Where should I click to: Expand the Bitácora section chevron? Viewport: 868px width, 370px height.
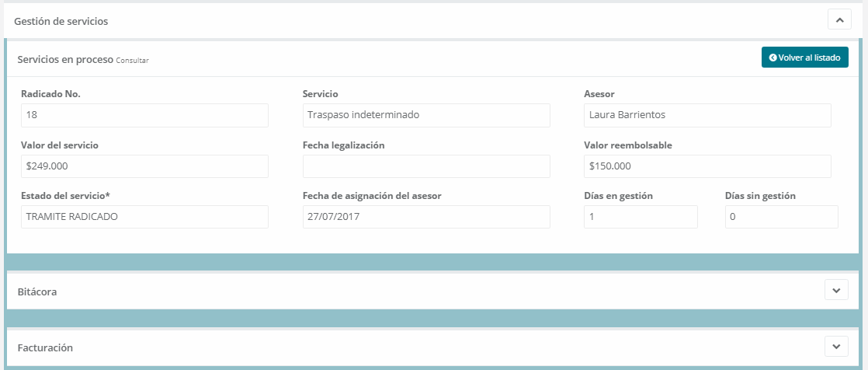tap(835, 291)
